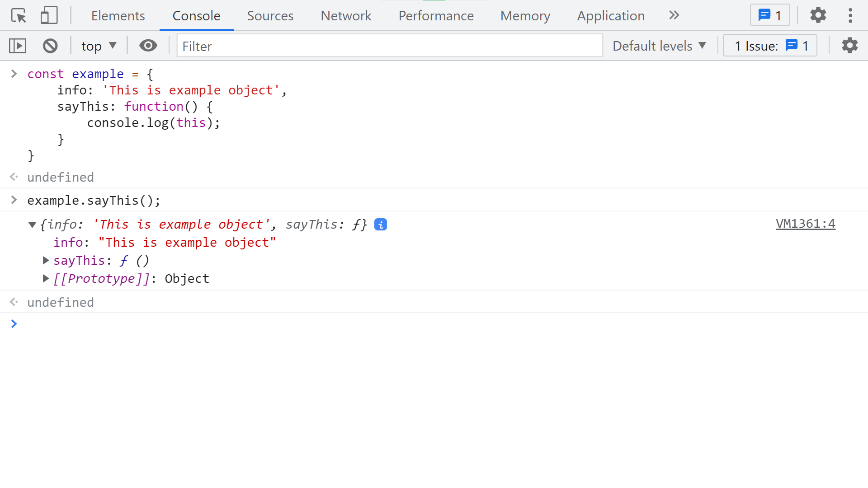Open the VM1361:4 source link
Screen dimensions: 868x488
tap(805, 224)
